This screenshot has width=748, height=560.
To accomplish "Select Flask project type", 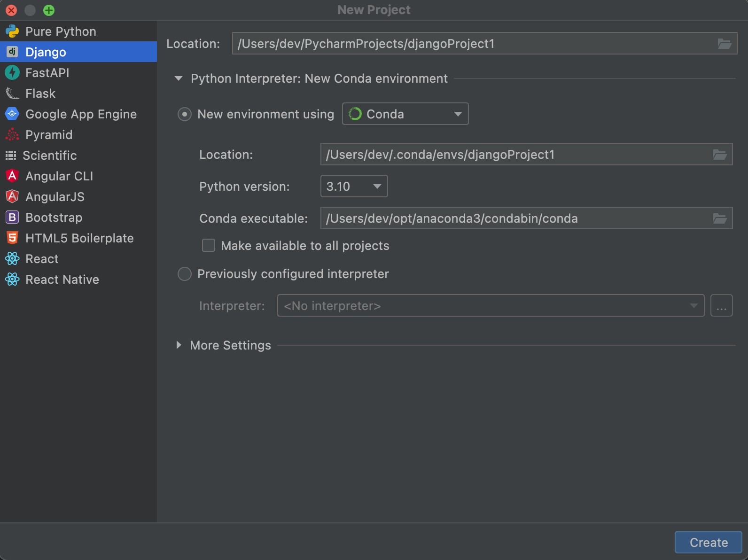I will pyautogui.click(x=78, y=93).
